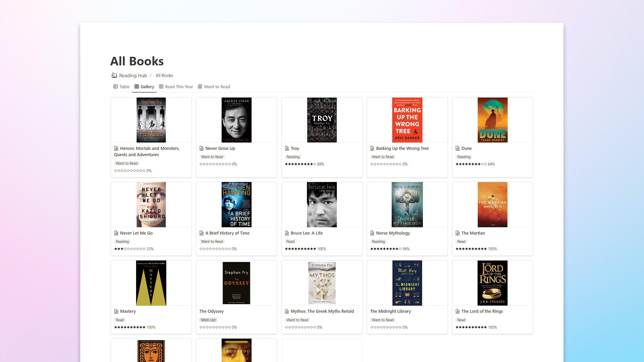Click page icon beside Barking Up the Wrong Tree
The height and width of the screenshot is (362, 644).
point(372,148)
